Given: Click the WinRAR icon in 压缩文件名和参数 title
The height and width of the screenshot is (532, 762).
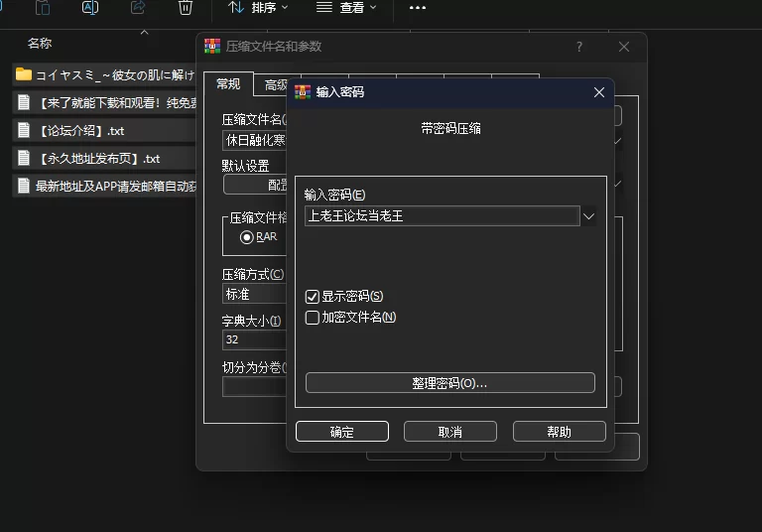Looking at the screenshot, I should pos(212,47).
